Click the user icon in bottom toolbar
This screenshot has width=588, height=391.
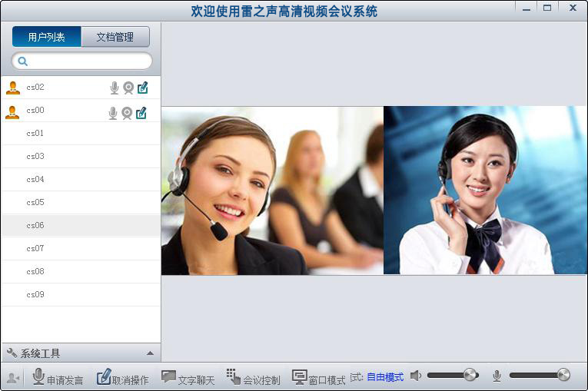coord(13,378)
